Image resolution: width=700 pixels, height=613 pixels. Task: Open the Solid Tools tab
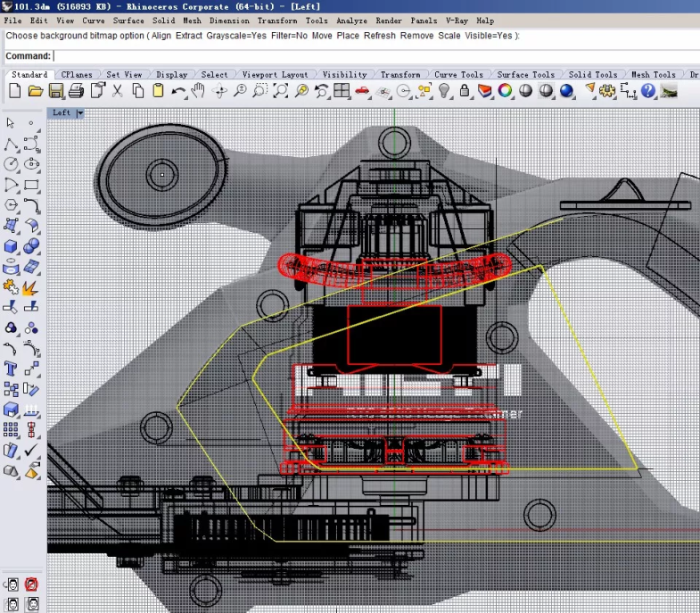[x=592, y=75]
